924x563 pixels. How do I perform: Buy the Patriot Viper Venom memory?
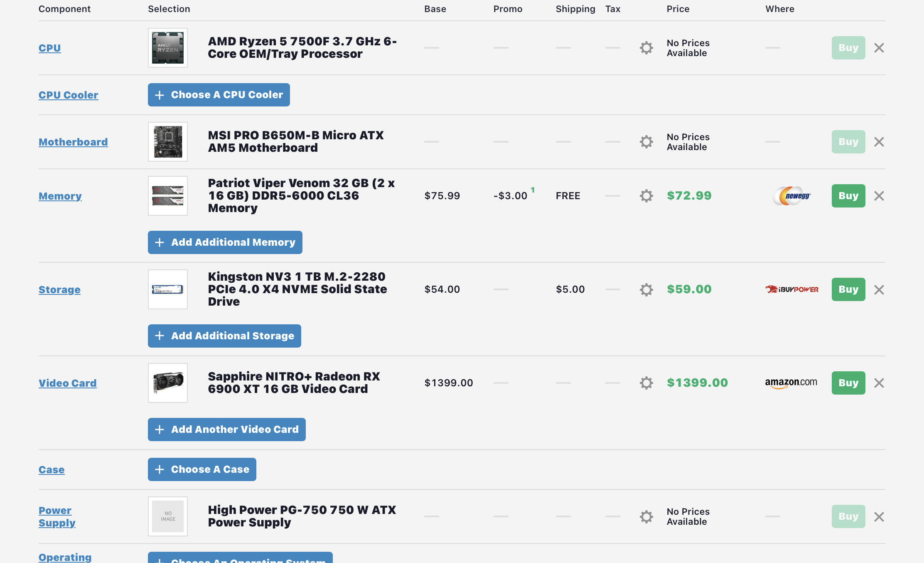pos(848,196)
